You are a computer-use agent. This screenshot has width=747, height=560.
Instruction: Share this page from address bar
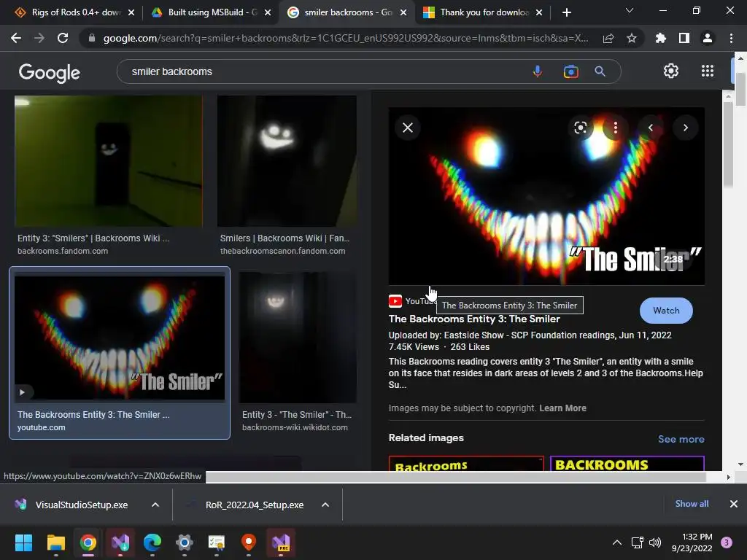[x=608, y=39]
